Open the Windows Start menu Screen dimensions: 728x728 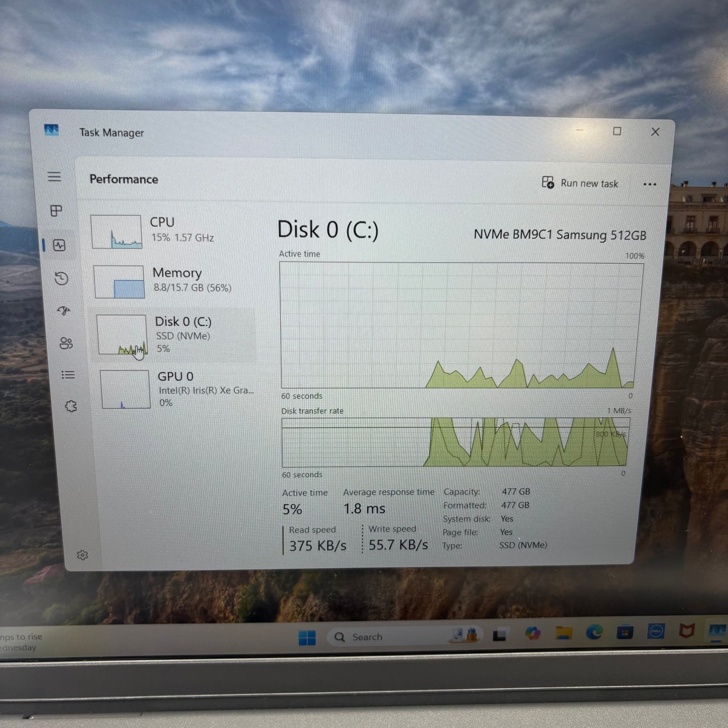coord(307,638)
